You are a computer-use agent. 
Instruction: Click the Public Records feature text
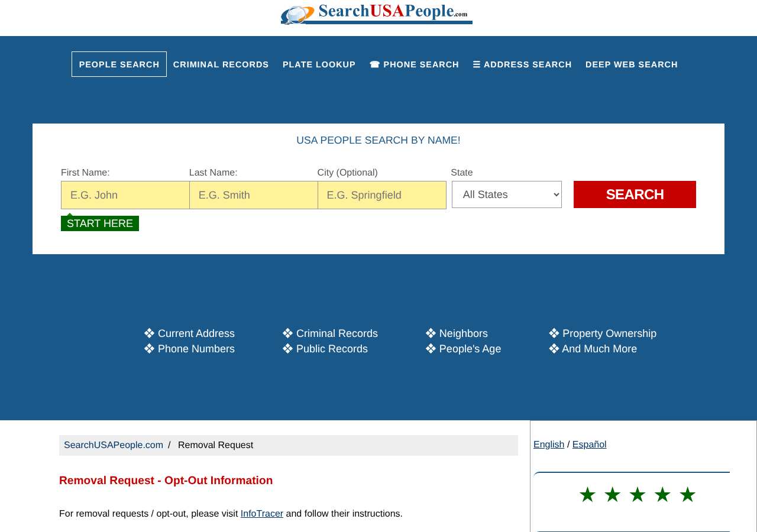tap(332, 349)
